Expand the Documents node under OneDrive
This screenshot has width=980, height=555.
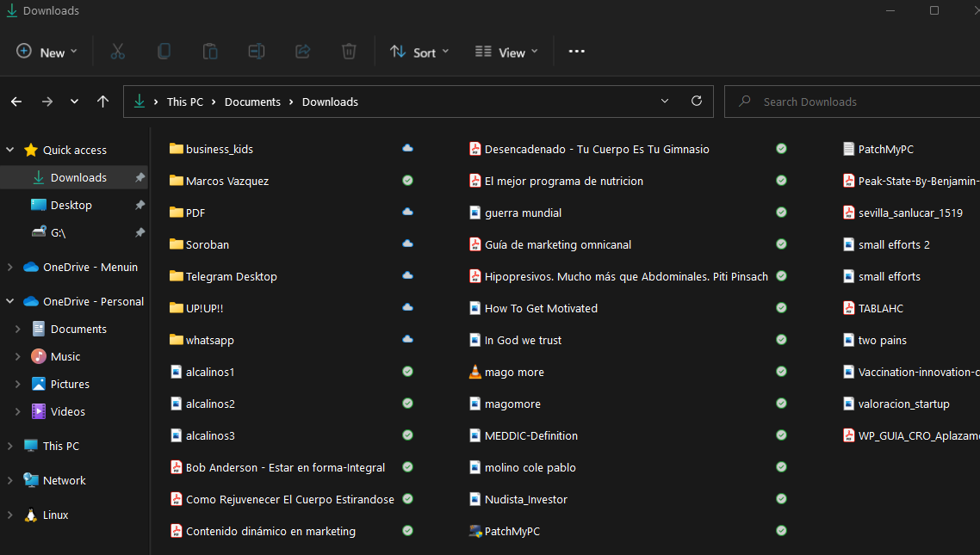(18, 329)
